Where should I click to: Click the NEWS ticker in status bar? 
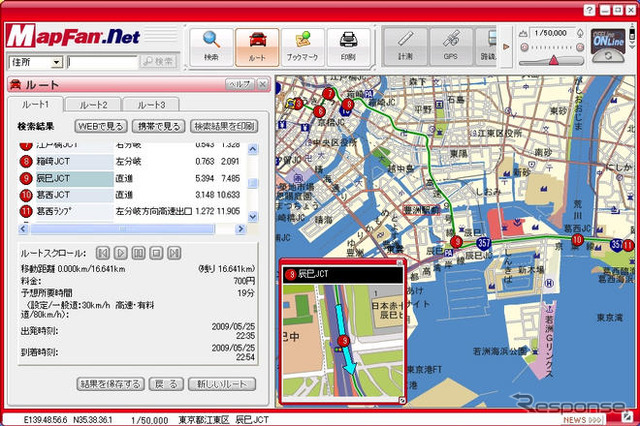(583, 419)
